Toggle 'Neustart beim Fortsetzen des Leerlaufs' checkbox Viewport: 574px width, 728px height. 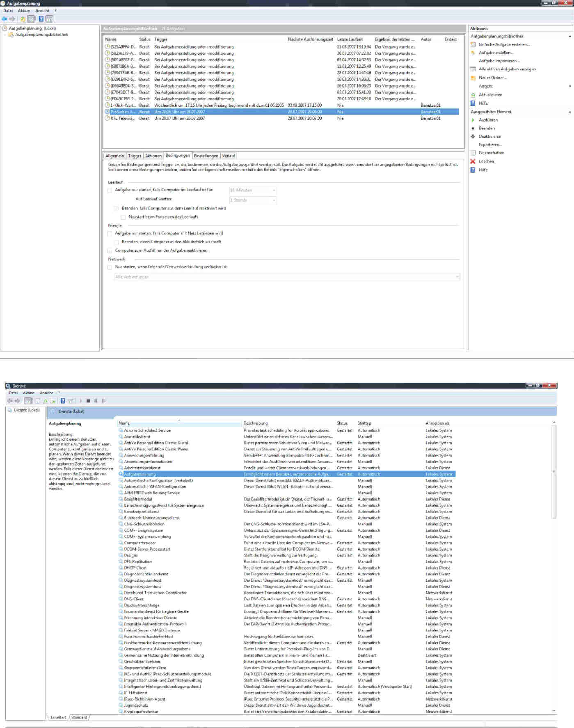pyautogui.click(x=123, y=217)
